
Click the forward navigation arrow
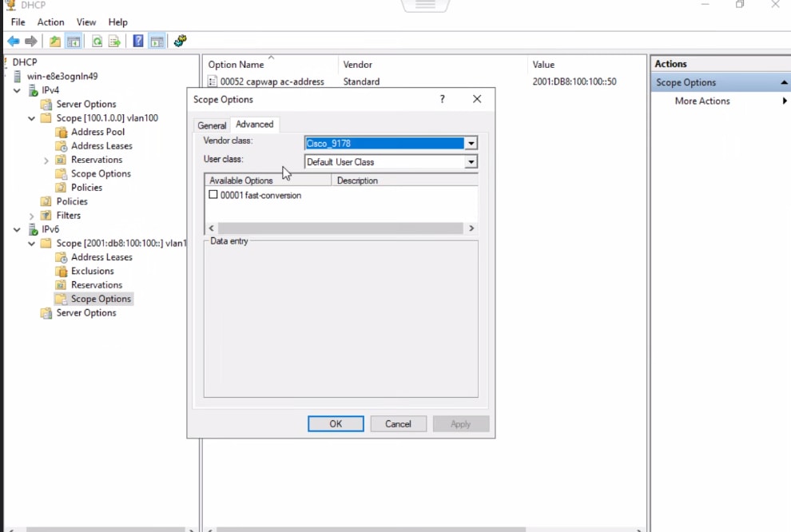tap(30, 41)
